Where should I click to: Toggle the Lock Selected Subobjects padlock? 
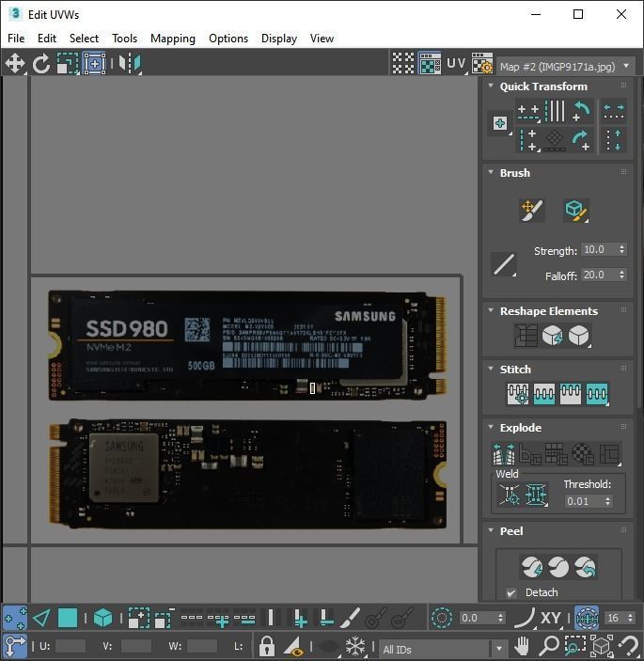(267, 646)
